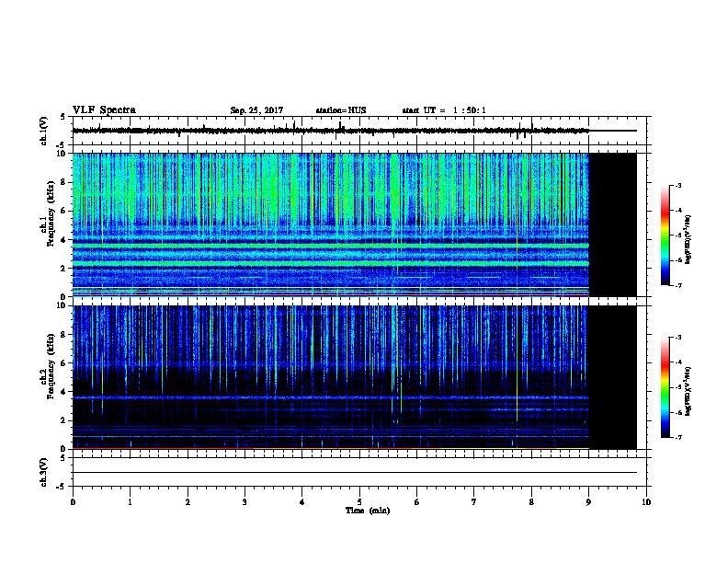The image size is (728, 563).
Task: Click the upper ch.1 color scale bar
Action: click(x=665, y=236)
